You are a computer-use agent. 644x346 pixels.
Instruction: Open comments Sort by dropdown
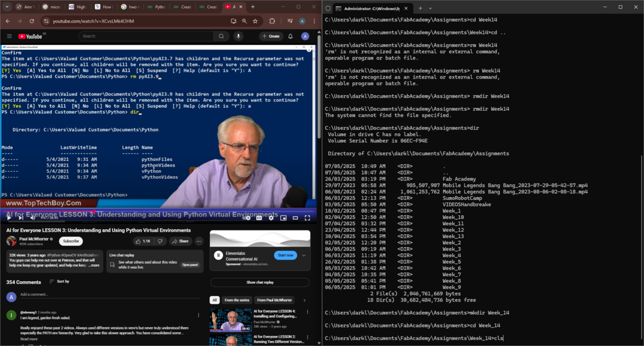[x=59, y=281]
